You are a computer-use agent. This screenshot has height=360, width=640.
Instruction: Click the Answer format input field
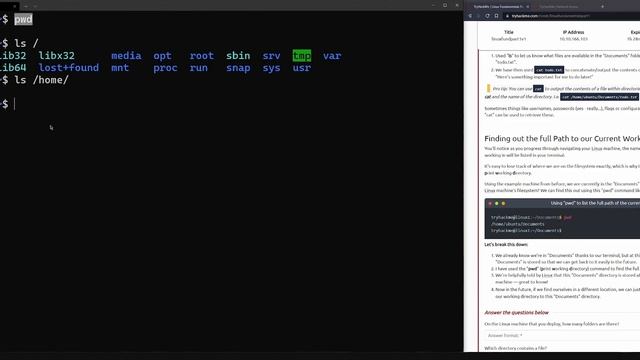563,335
